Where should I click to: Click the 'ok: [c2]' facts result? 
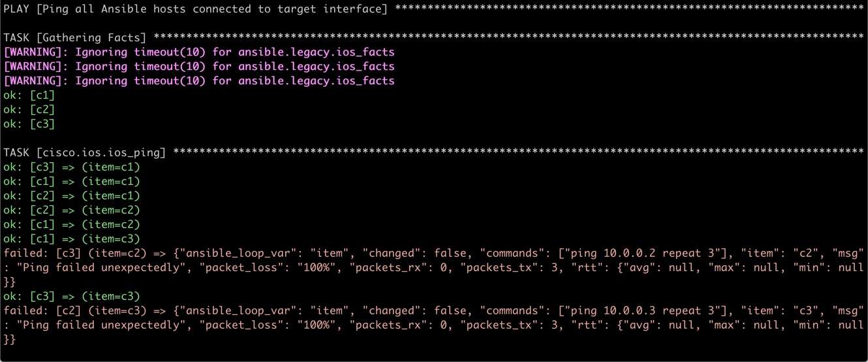(29, 110)
